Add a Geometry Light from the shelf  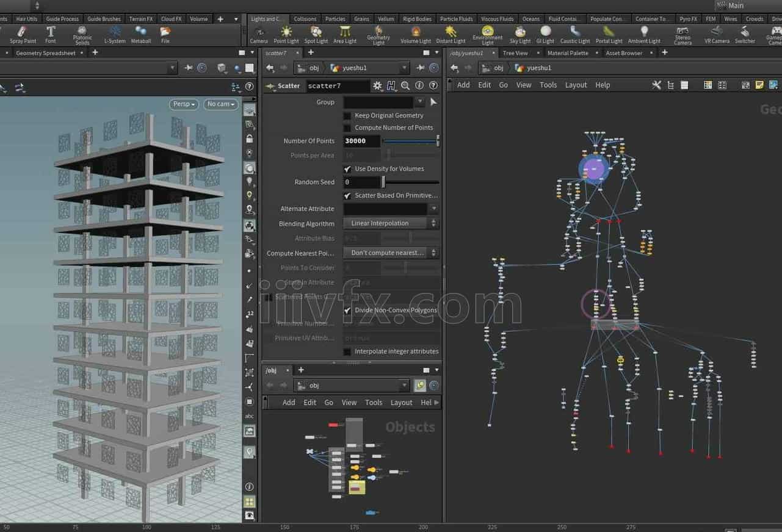[378, 35]
